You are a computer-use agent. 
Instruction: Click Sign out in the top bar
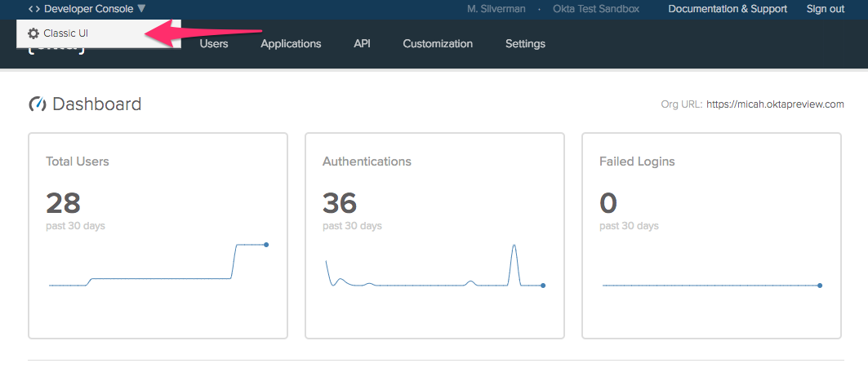(x=826, y=9)
